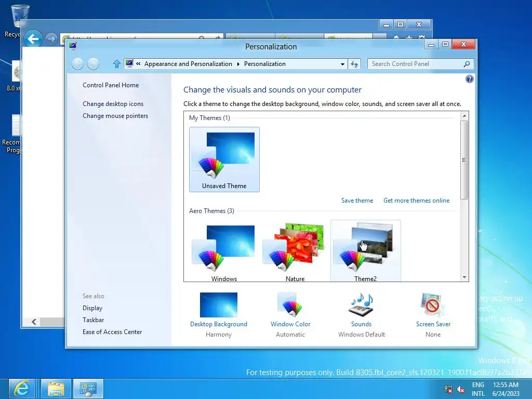Click the Screen Saver label link

(433, 324)
